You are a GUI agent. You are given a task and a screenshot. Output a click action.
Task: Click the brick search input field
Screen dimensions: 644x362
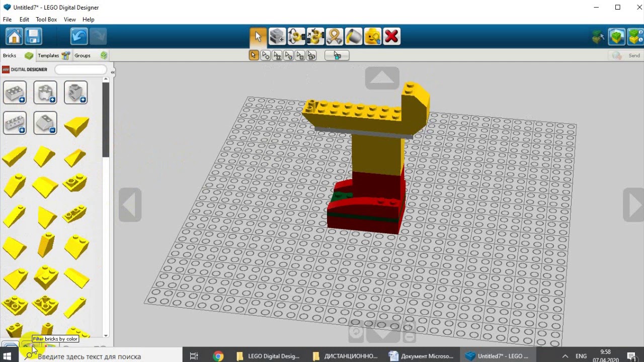(x=80, y=69)
